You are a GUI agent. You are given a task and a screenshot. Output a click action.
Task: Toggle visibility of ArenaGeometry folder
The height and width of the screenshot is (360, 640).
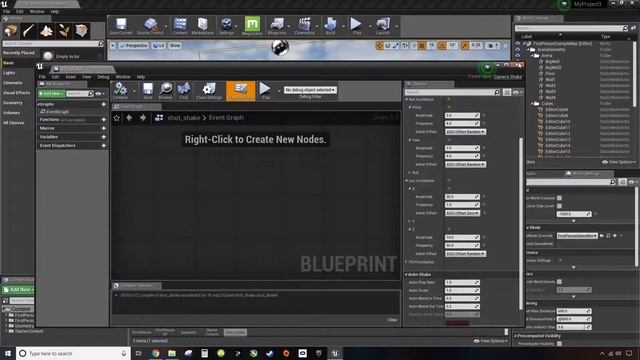pyautogui.click(x=518, y=49)
